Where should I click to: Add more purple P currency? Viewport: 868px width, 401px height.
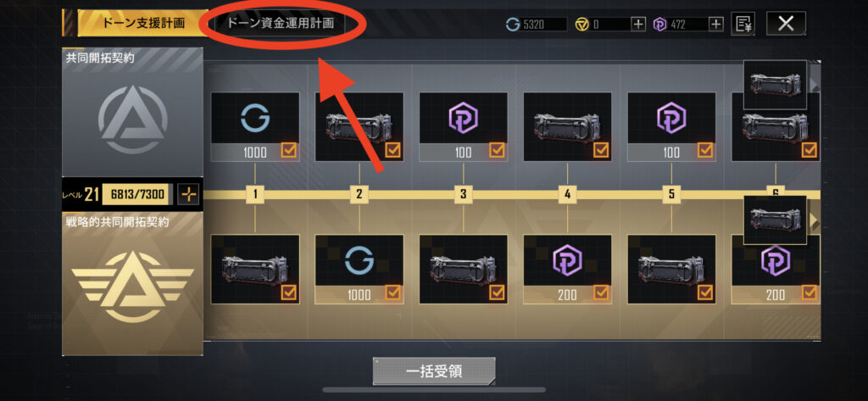[x=716, y=24]
